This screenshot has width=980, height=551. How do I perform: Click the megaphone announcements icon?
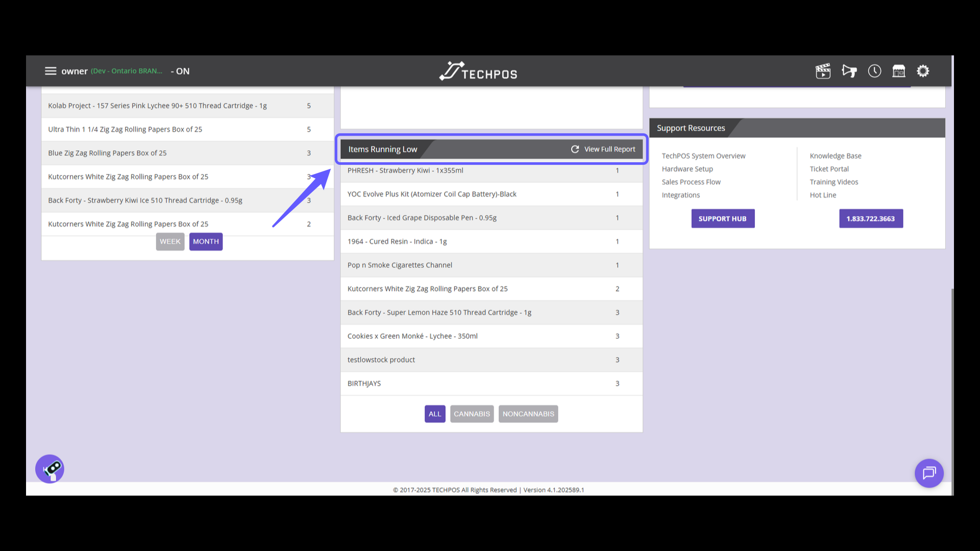tap(849, 71)
